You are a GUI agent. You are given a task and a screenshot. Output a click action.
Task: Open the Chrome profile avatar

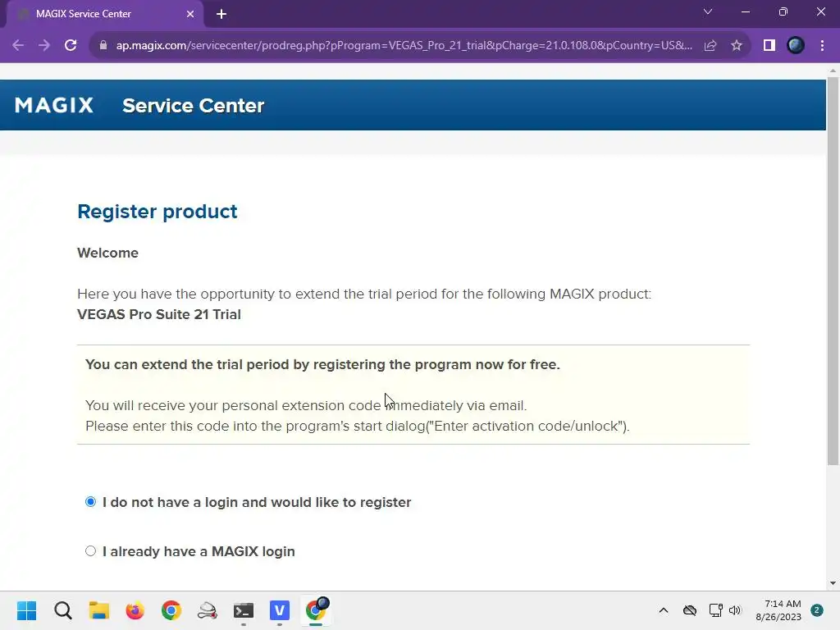tap(796, 46)
